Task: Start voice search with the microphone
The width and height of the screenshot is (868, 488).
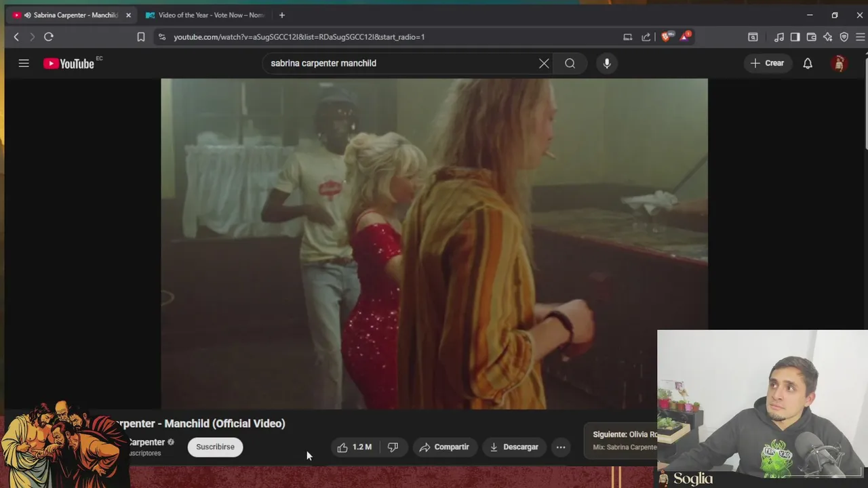Action: click(607, 63)
